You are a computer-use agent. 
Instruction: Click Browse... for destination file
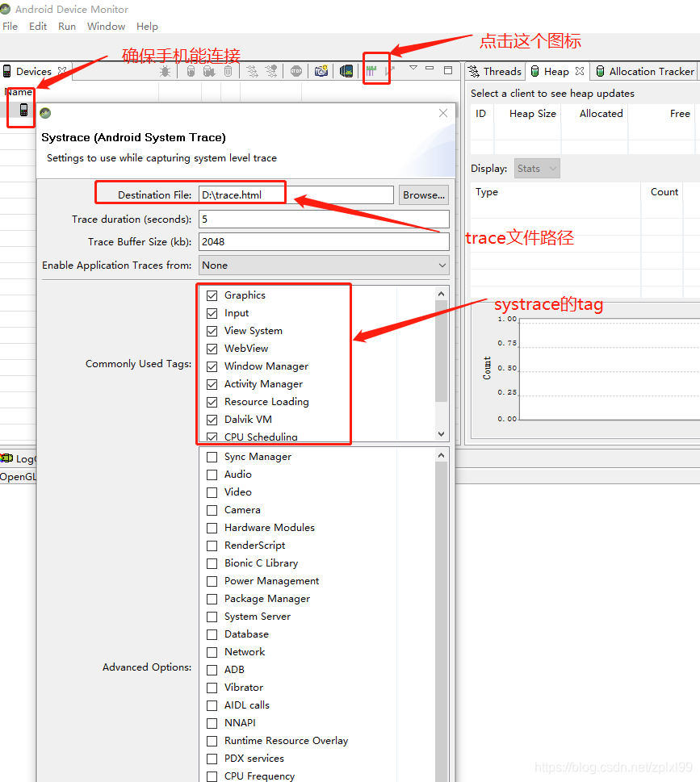(x=424, y=195)
